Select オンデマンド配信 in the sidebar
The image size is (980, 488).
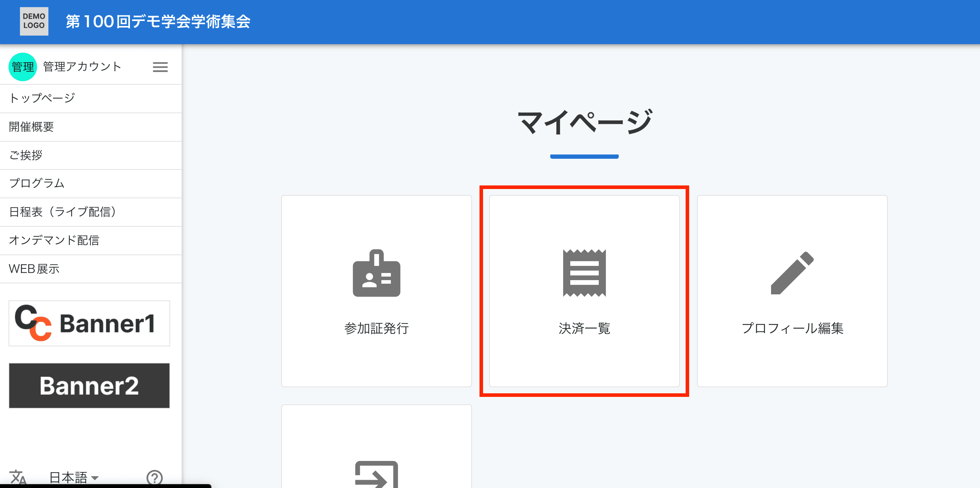pyautogui.click(x=91, y=240)
